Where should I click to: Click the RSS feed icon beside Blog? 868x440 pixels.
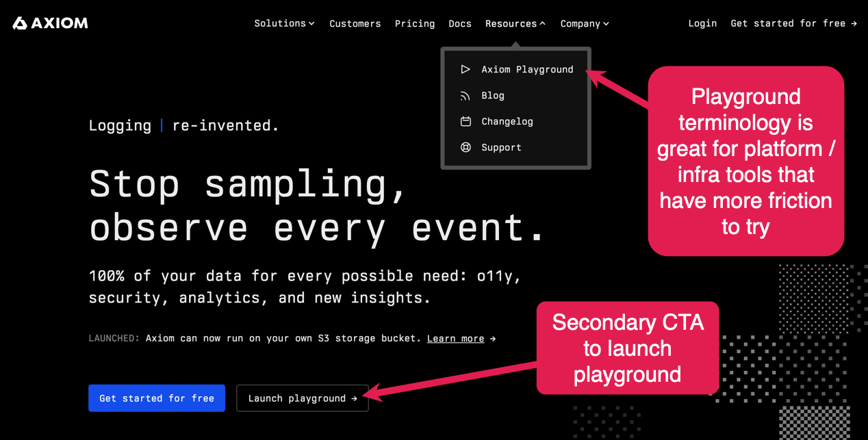[x=465, y=96]
